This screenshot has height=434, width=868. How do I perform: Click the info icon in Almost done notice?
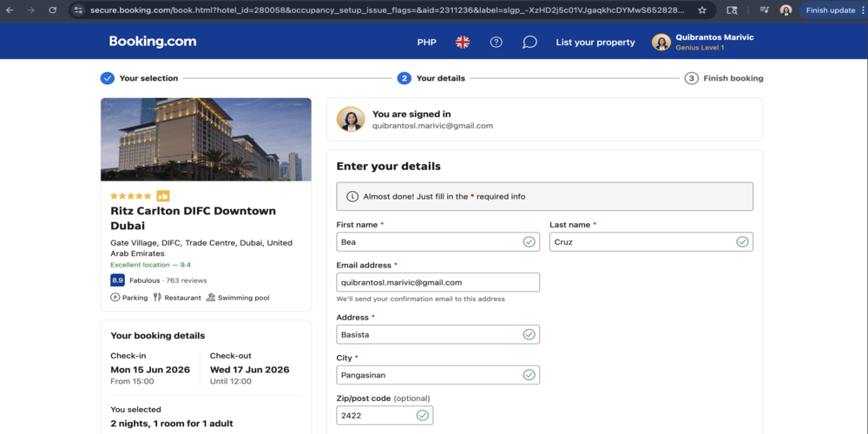[352, 196]
